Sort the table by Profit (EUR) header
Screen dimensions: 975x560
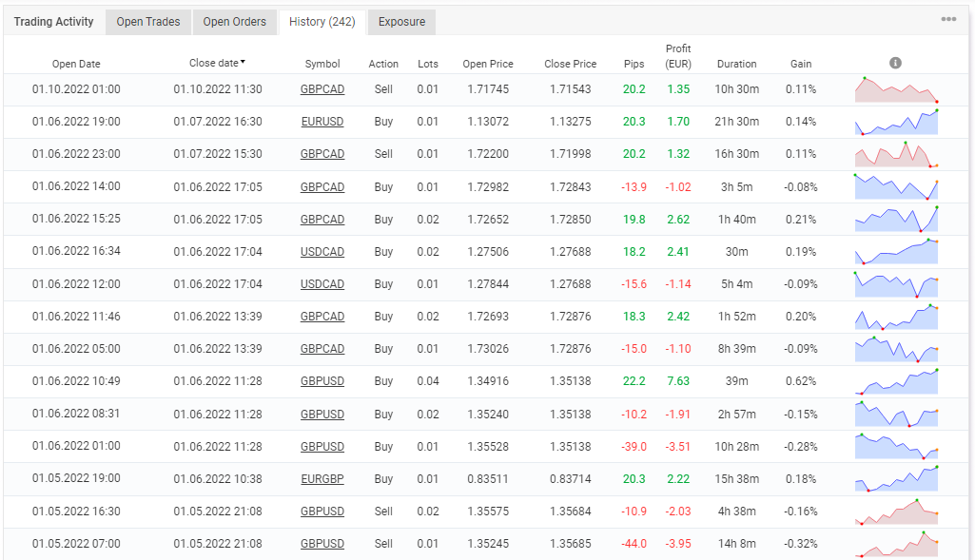point(678,56)
